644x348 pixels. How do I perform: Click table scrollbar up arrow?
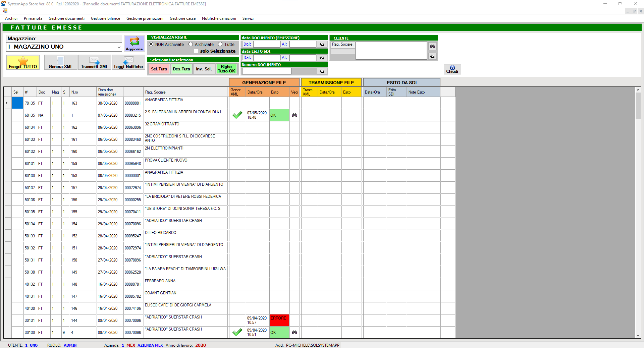[638, 90]
